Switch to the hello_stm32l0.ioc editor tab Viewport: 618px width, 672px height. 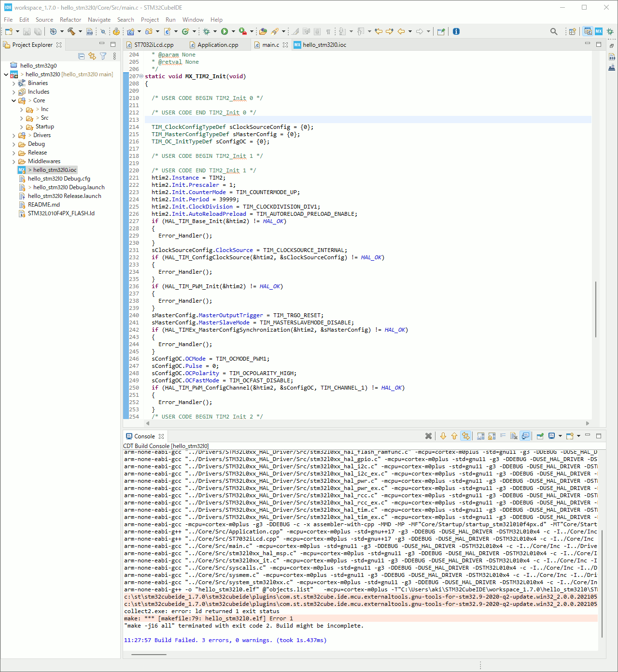(x=324, y=45)
